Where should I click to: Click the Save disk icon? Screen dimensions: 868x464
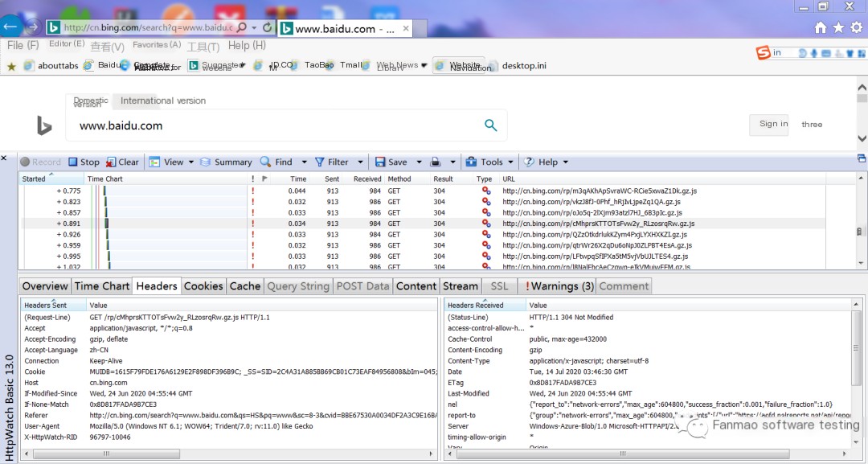(380, 162)
